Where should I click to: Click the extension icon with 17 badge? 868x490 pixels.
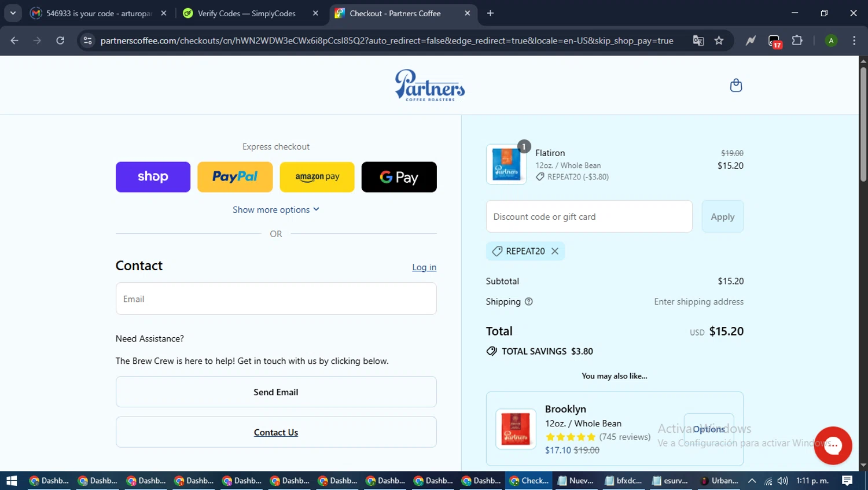click(774, 41)
